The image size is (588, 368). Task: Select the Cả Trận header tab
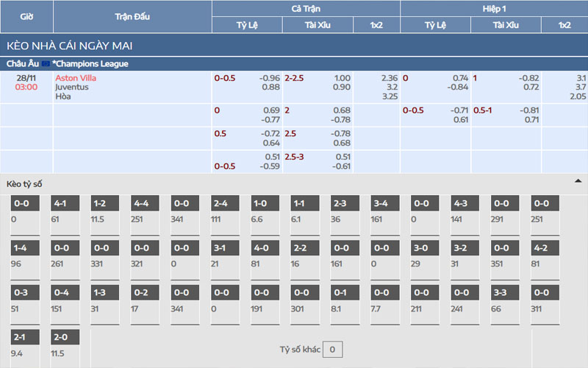(306, 8)
